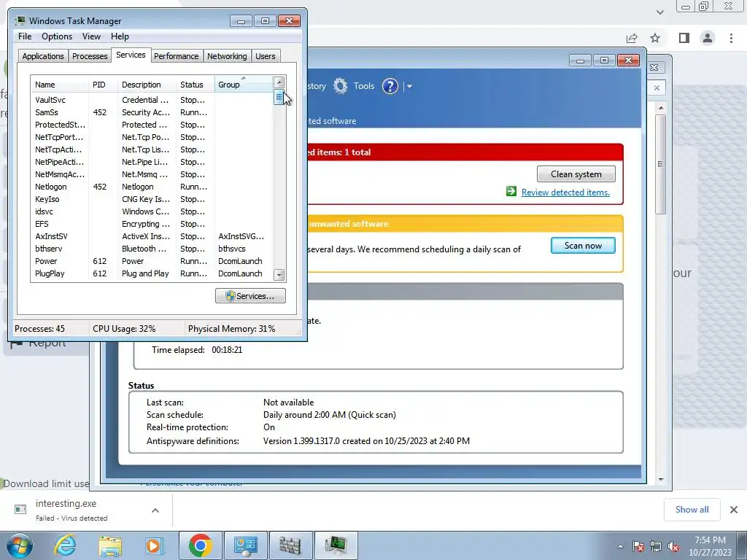Select the NetMsmqAc... service row
Viewport: 747px width, 560px height.
(152, 174)
